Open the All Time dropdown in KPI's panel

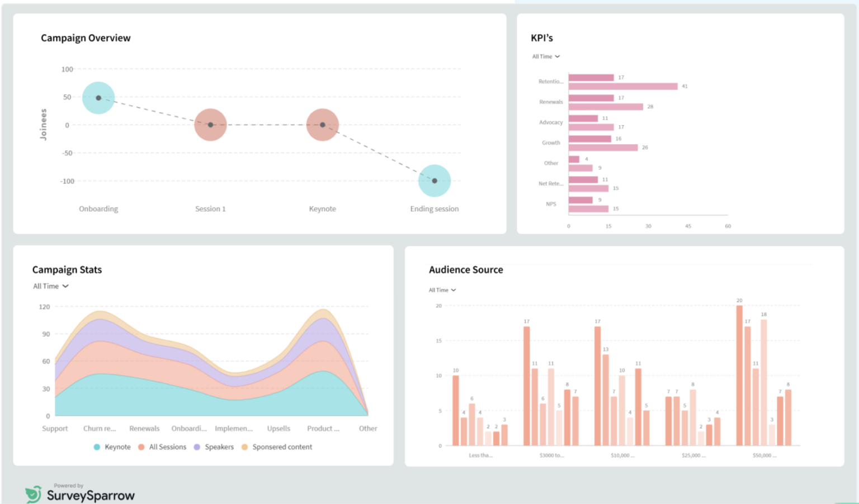pyautogui.click(x=546, y=56)
